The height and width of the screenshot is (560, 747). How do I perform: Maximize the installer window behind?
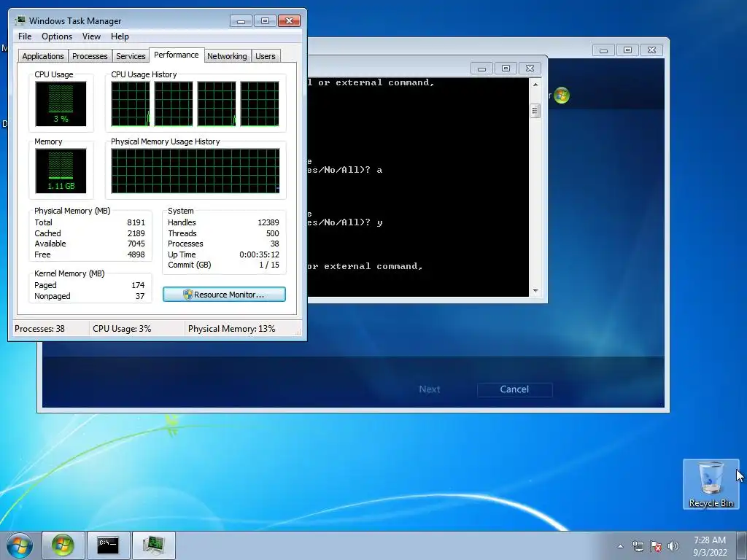click(628, 50)
